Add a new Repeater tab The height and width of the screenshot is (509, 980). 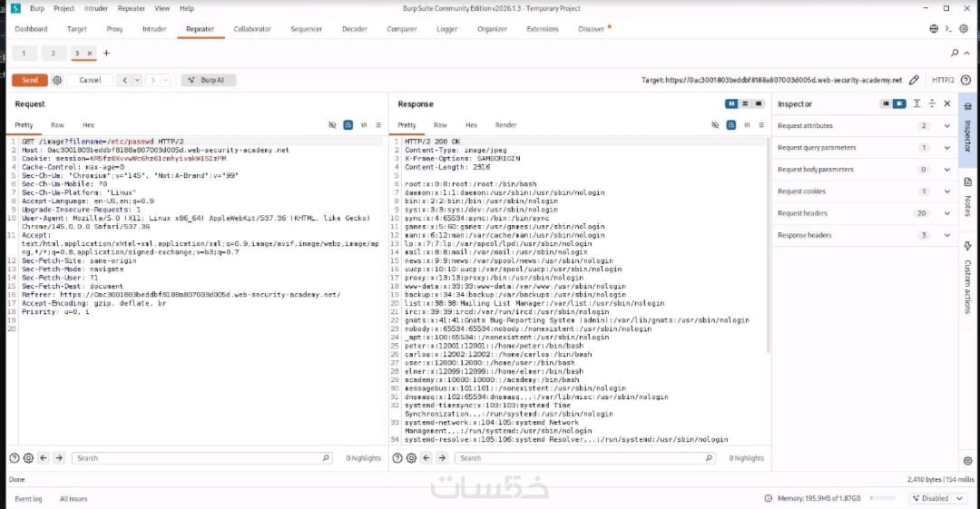click(106, 54)
